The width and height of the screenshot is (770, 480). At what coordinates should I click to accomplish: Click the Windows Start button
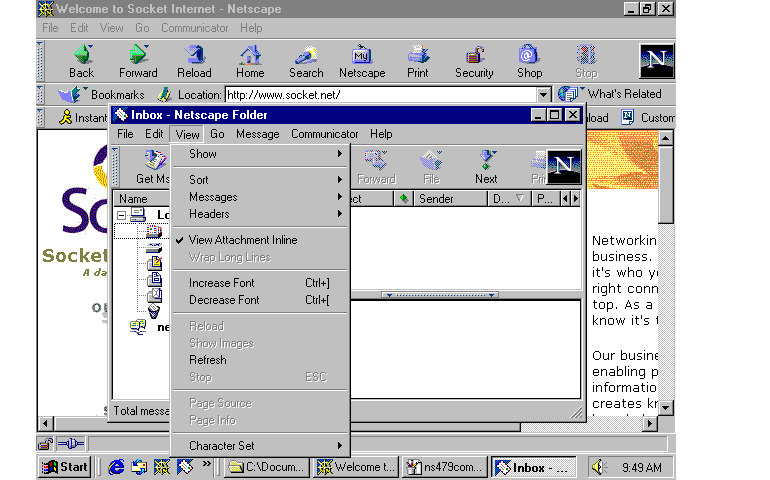coord(65,467)
